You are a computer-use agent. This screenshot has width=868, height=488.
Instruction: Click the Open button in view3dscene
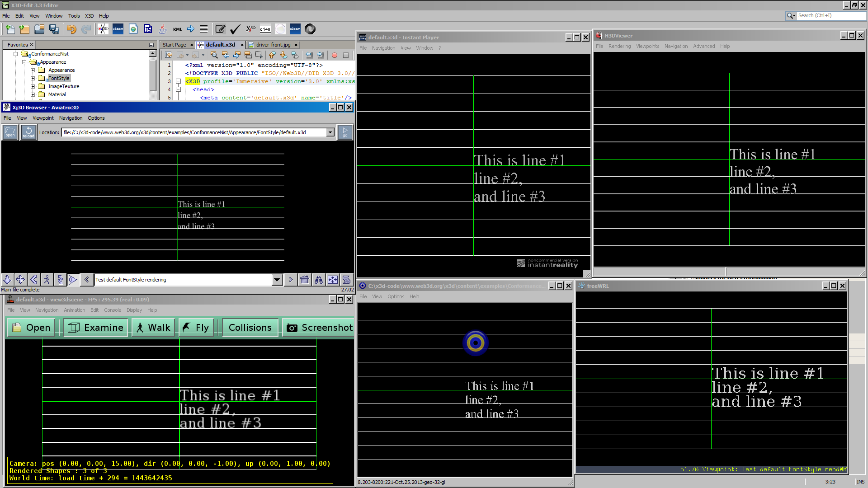tap(31, 328)
